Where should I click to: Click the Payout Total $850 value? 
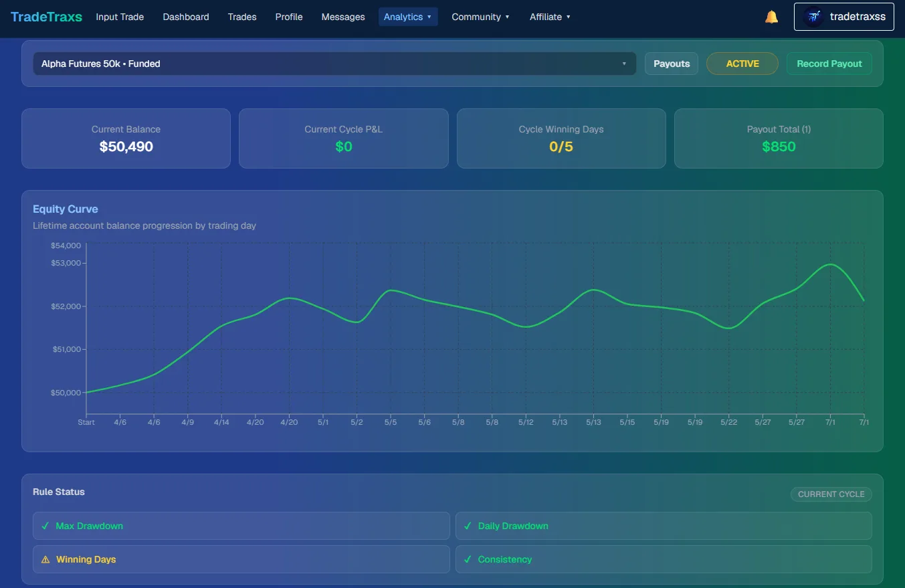[x=779, y=146]
